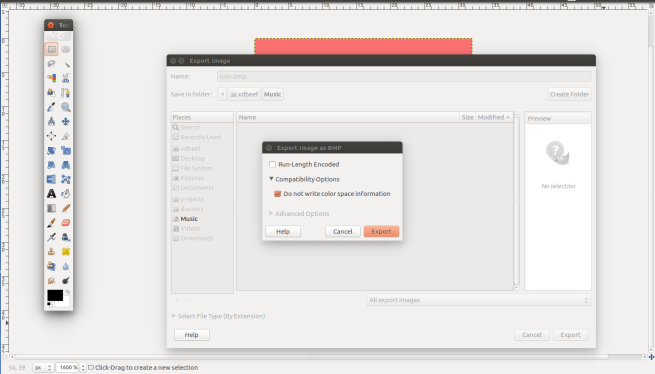Click Help at bottom of Export Image window
The height and width of the screenshot is (374, 655).
click(192, 335)
